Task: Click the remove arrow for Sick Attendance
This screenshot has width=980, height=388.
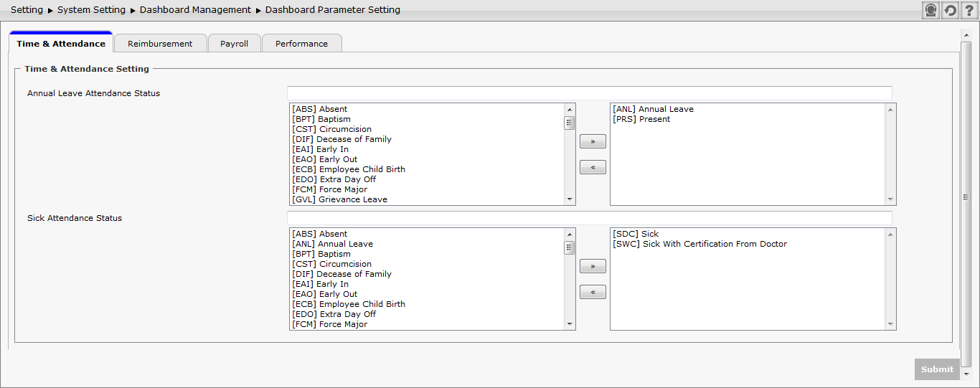Action: click(593, 293)
